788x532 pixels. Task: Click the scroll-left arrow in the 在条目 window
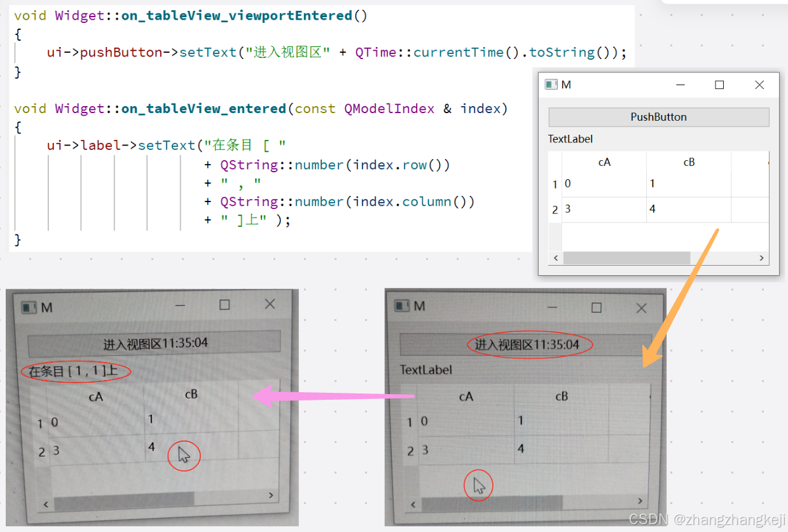coord(45,504)
